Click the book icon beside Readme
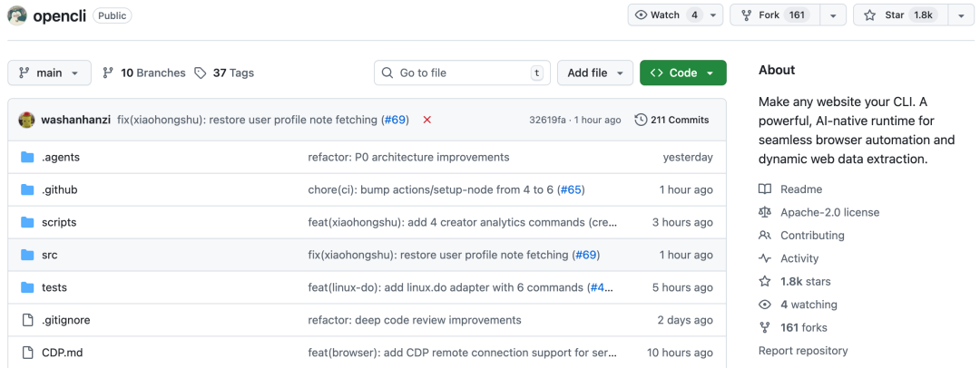The width and height of the screenshot is (980, 368). point(765,189)
